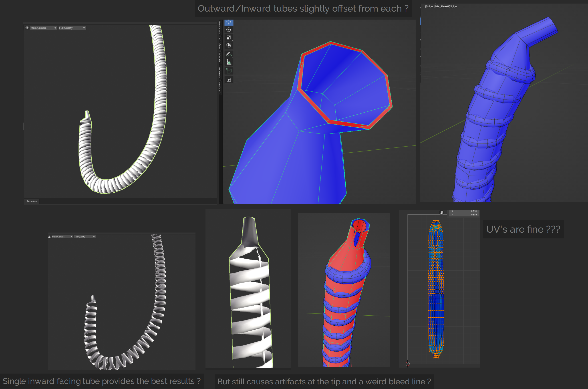The image size is (588, 389).
Task: Select the Rotate tool icon
Action: 229,30
